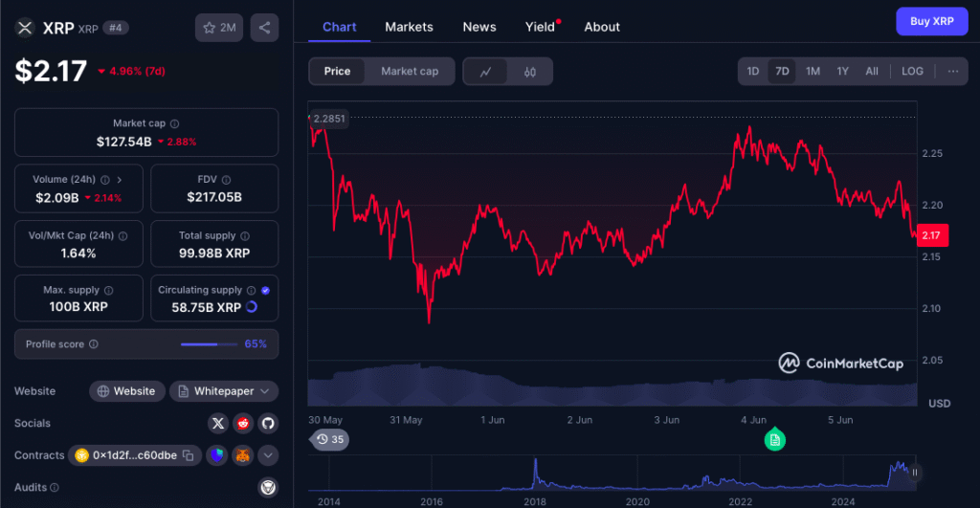The image size is (980, 508).
Task: Switch chart to candlestick view
Action: coord(530,72)
